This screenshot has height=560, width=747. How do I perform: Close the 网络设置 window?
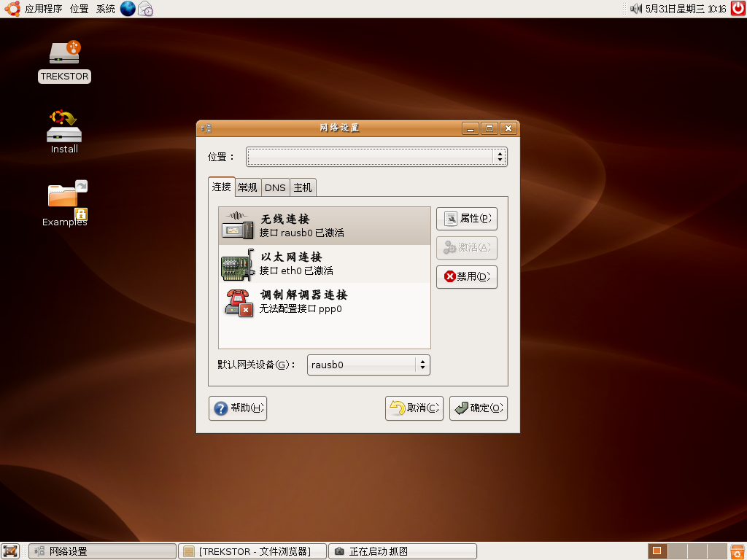point(508,128)
